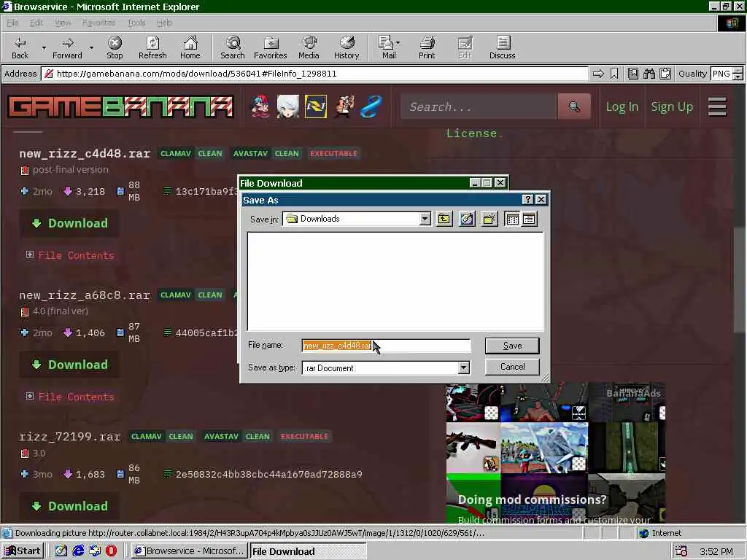Go back with the Back toolbar button
This screenshot has height=560, width=747.
(20, 47)
